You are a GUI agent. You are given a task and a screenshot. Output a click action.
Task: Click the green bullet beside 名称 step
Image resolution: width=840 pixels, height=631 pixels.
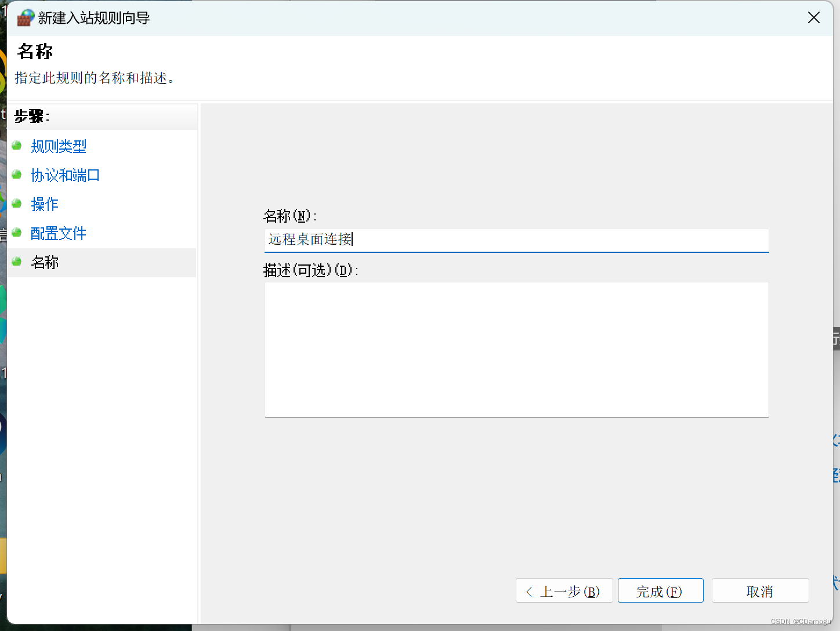[x=17, y=262]
